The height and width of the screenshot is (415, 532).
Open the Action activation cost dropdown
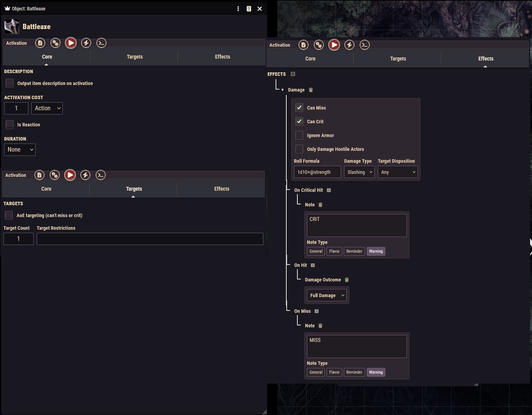click(47, 108)
